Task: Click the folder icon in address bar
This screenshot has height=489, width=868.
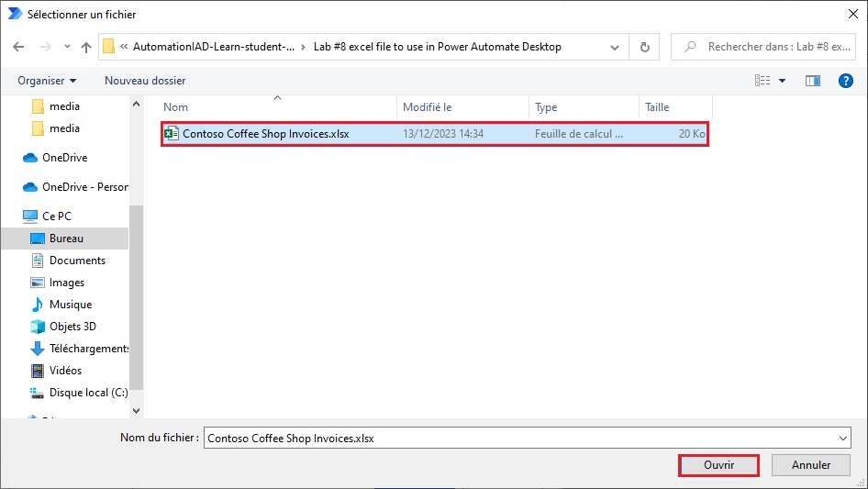Action: pos(109,47)
